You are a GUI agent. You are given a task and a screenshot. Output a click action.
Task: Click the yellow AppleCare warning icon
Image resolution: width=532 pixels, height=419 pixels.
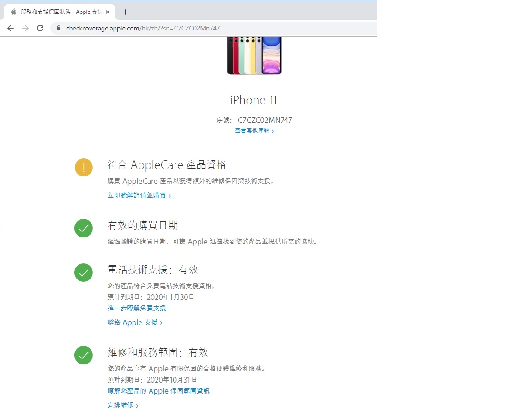(84, 167)
